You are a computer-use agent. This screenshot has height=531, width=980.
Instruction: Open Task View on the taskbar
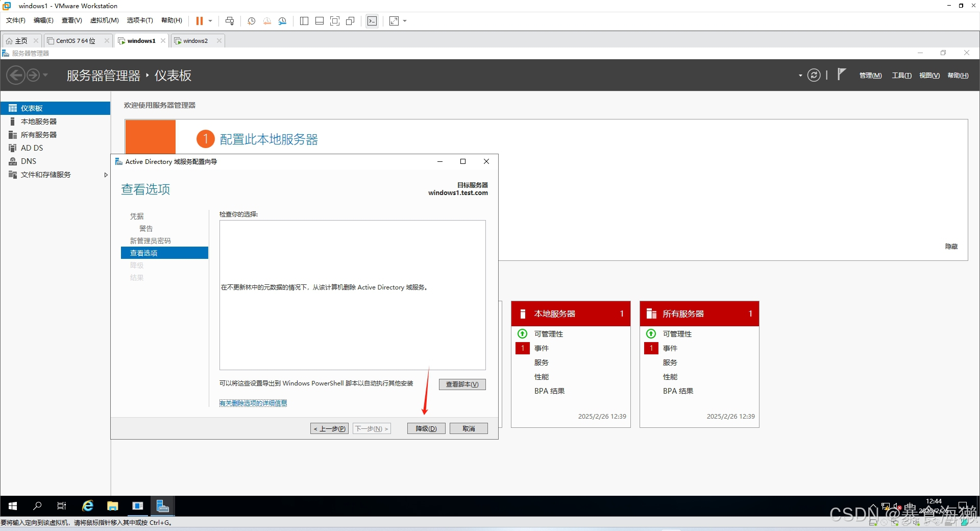62,506
